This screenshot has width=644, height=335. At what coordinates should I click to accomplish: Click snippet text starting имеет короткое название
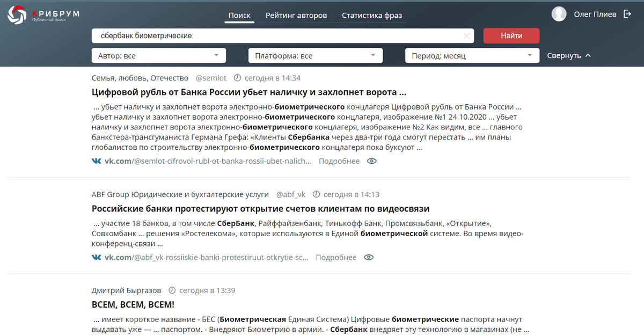click(x=311, y=324)
